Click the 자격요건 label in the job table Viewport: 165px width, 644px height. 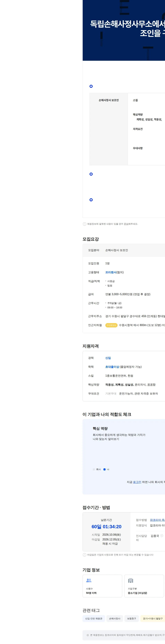(x=138, y=129)
